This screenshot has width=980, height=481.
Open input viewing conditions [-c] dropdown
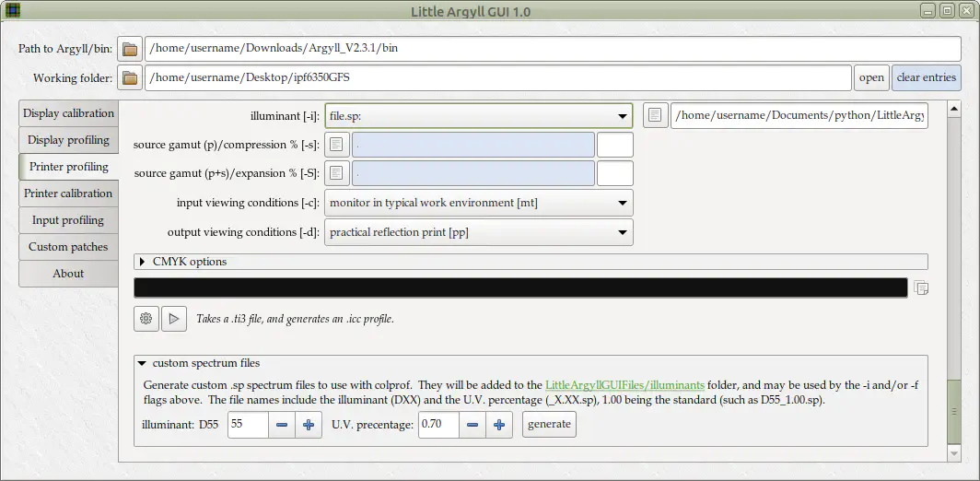[x=479, y=203]
